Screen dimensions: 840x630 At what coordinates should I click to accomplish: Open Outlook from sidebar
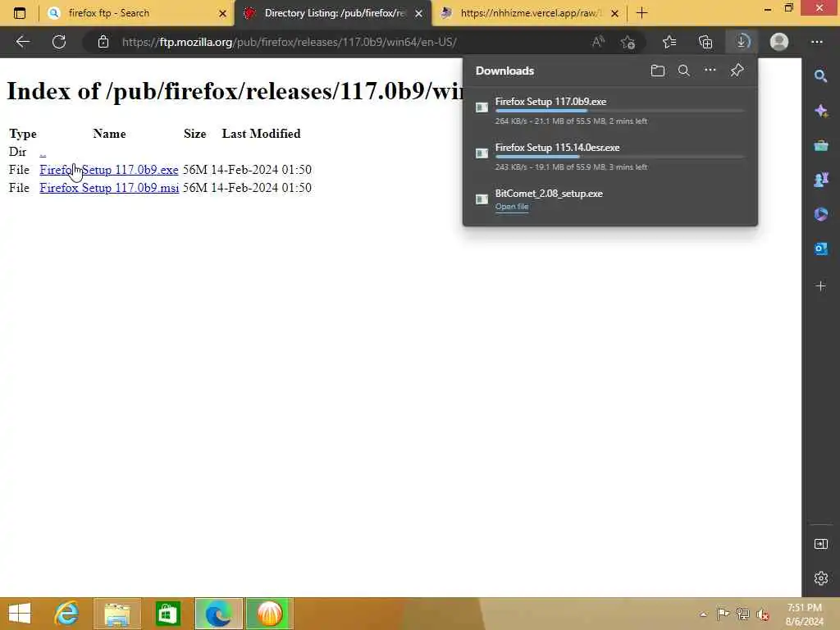[820, 249]
